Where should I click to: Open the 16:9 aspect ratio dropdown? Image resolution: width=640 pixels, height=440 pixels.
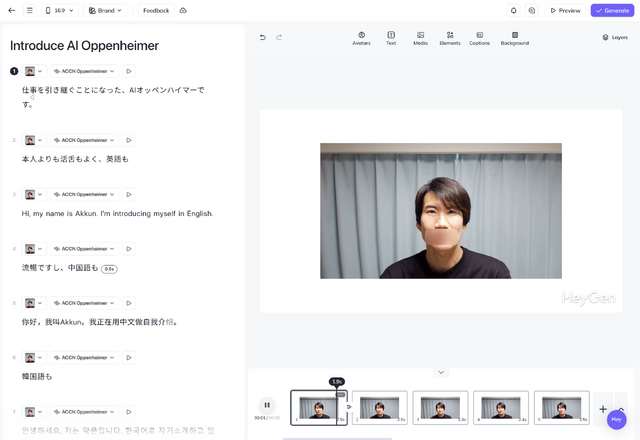(x=60, y=11)
